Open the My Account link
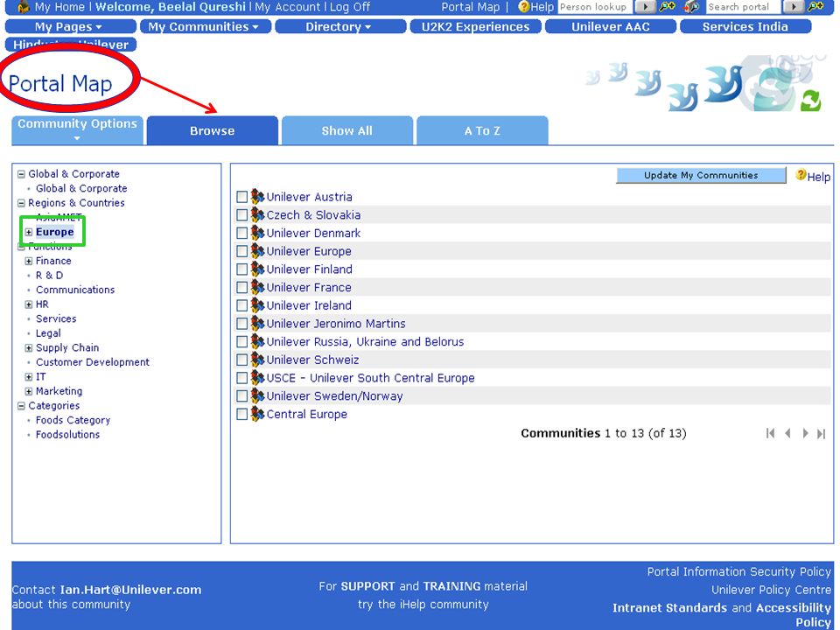 click(288, 7)
